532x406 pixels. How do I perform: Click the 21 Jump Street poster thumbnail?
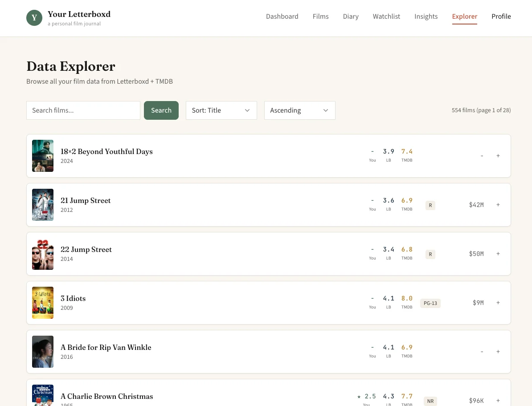[x=43, y=205]
